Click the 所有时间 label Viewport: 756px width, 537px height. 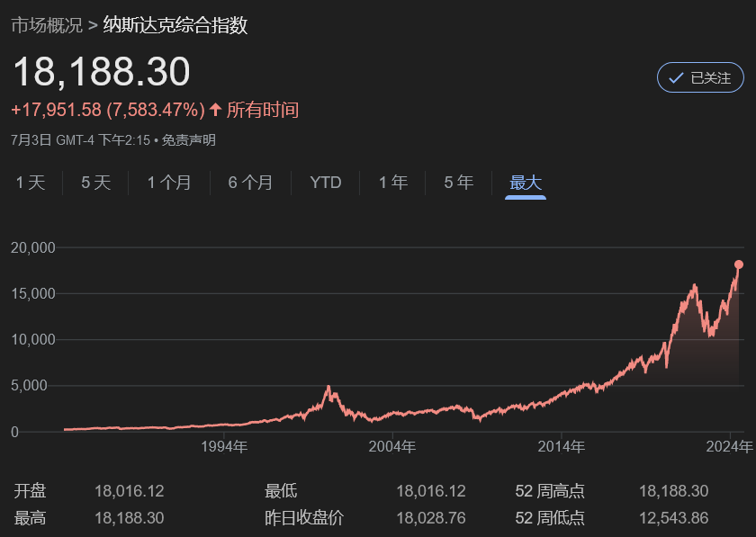point(263,110)
